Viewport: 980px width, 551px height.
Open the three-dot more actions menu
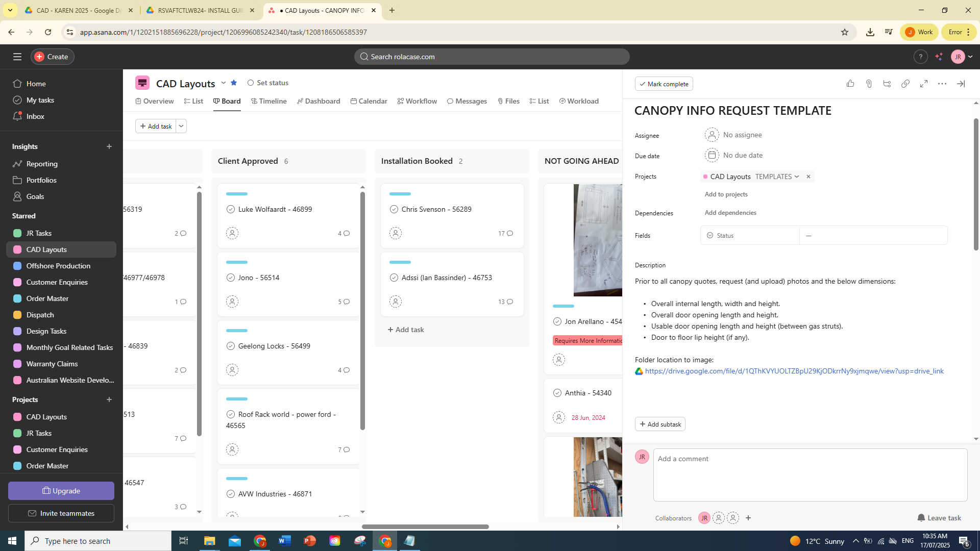click(x=942, y=84)
